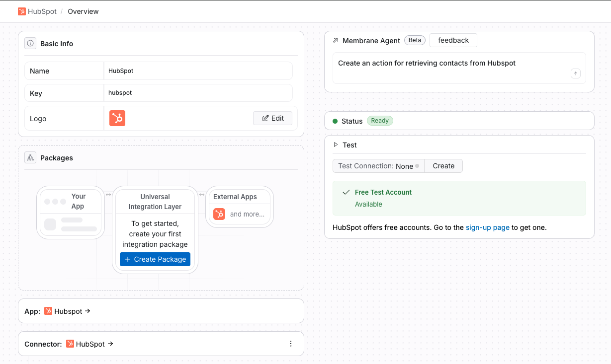This screenshot has width=611, height=364.
Task: Click the Available text label
Action: [368, 204]
